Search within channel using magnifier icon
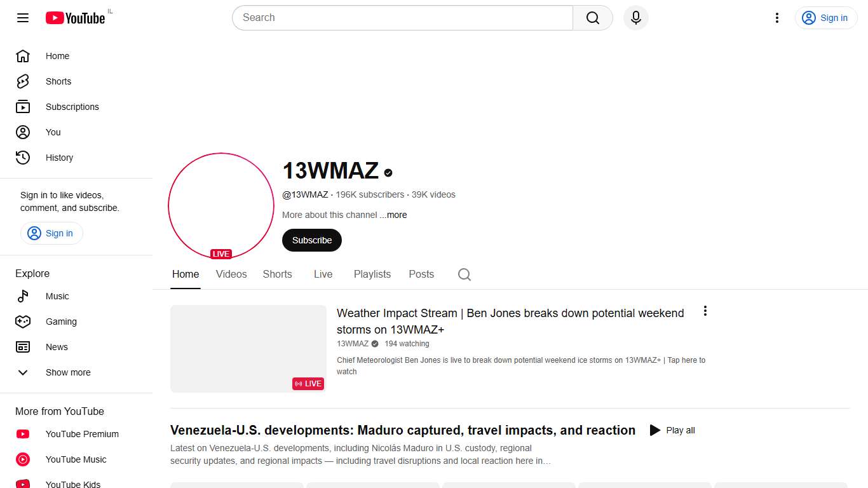This screenshot has width=868, height=488. (x=465, y=274)
